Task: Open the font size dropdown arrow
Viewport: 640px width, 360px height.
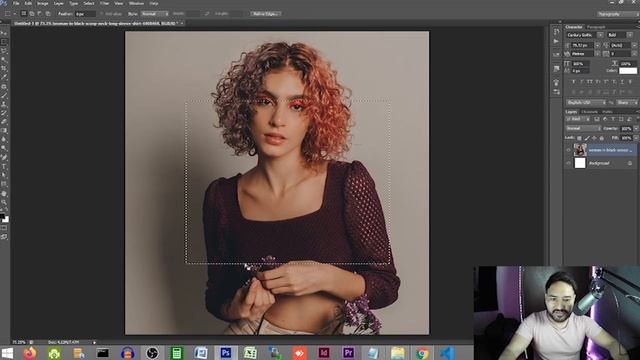Action: (597, 45)
